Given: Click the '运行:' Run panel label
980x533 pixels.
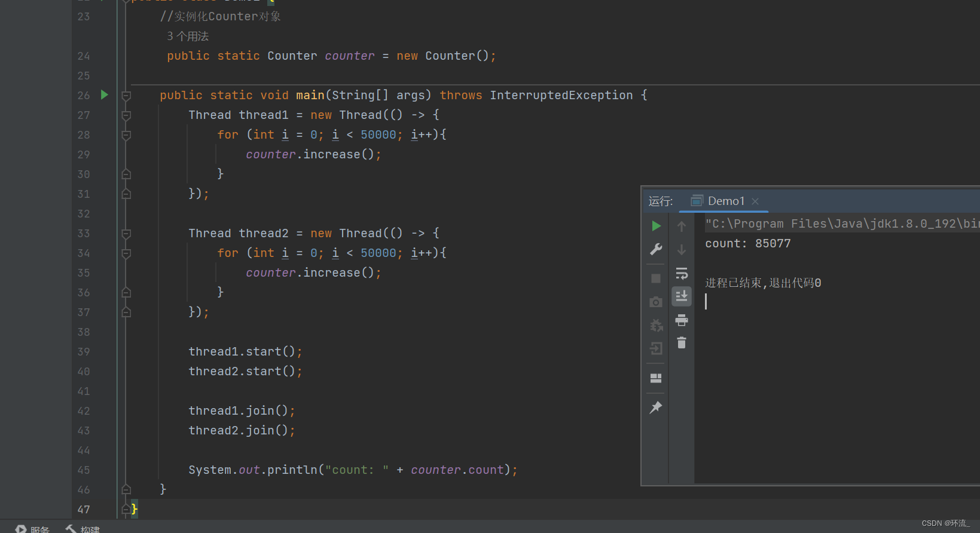Looking at the screenshot, I should [661, 201].
